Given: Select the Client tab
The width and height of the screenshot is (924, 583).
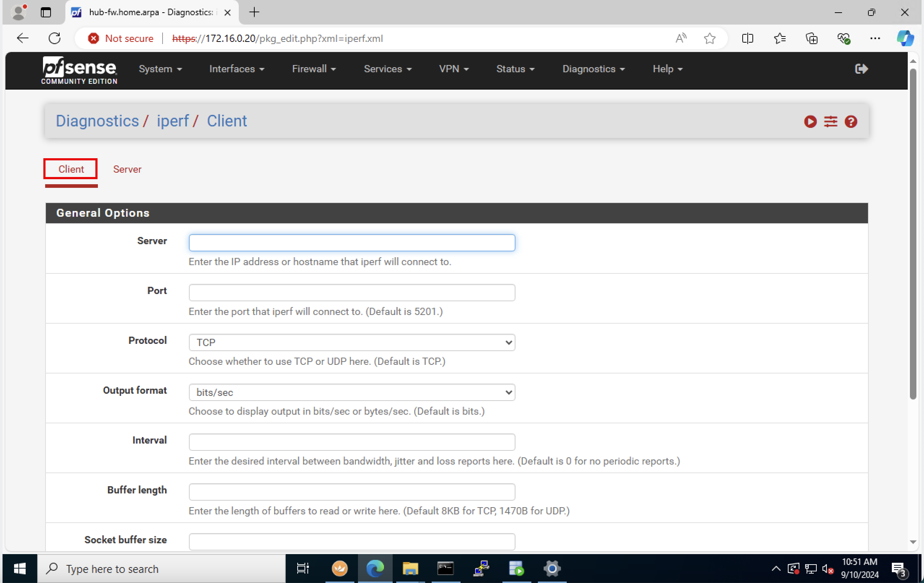Looking at the screenshot, I should pos(71,169).
